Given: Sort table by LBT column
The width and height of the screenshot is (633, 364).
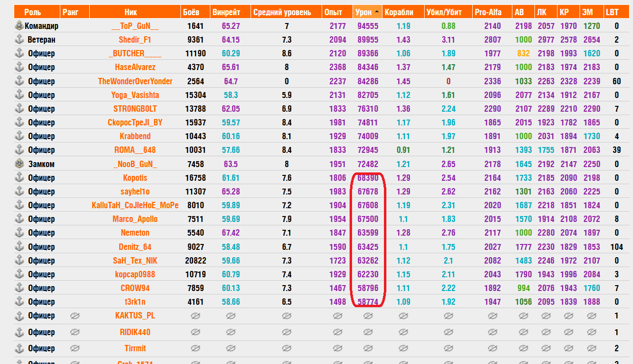Looking at the screenshot, I should tap(616, 12).
